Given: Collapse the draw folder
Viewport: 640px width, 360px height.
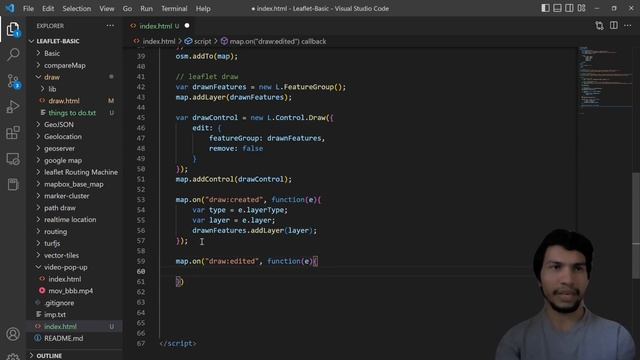Looking at the screenshot, I should pyautogui.click(x=52, y=77).
